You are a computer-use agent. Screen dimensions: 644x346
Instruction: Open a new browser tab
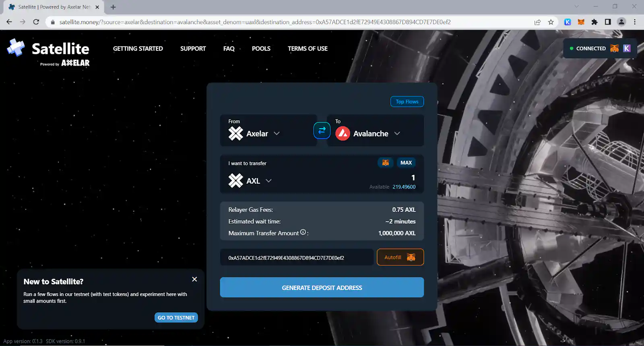click(113, 7)
